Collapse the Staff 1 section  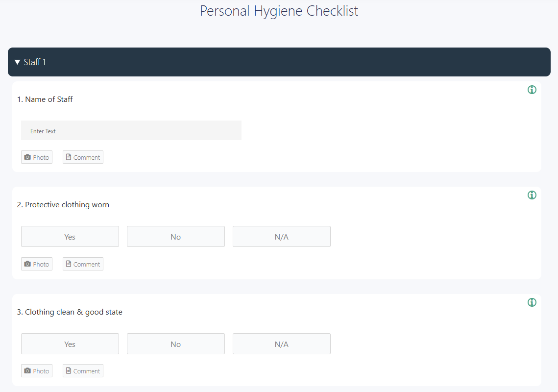click(x=17, y=62)
